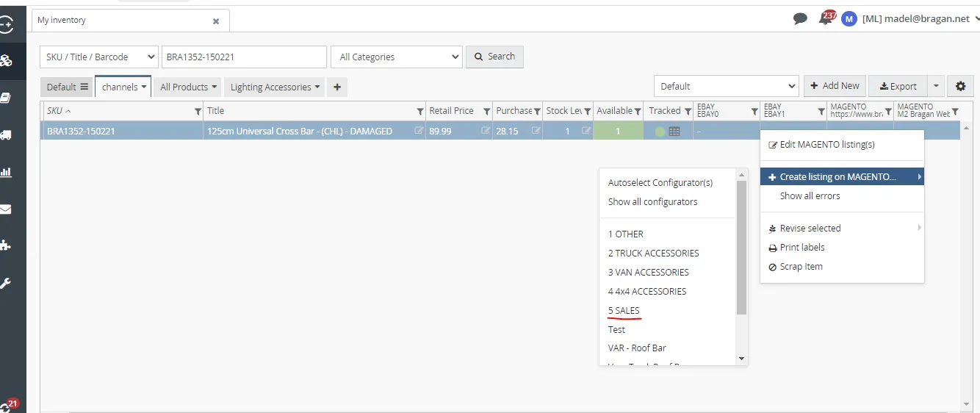Screen dimensions: 980x413
Task: Open the shipping truck sidebar icon
Action: click(x=5, y=135)
